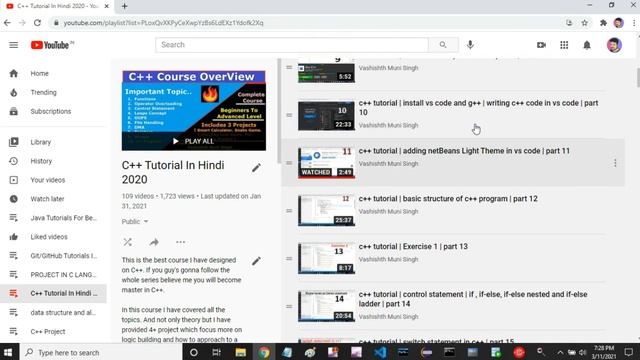Viewport: 640px width, 360px height.
Task: Open Task View from the taskbar
Action: point(216,352)
